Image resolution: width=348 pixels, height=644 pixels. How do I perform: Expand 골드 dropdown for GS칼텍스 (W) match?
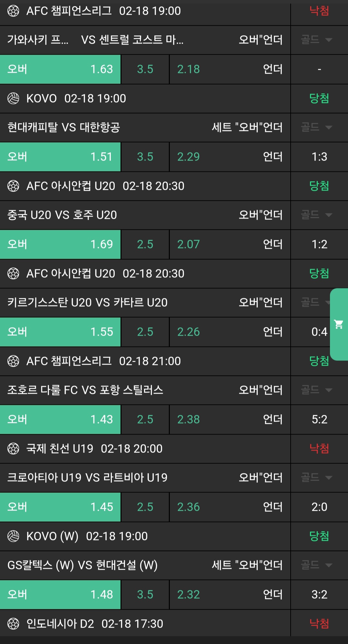(x=316, y=565)
